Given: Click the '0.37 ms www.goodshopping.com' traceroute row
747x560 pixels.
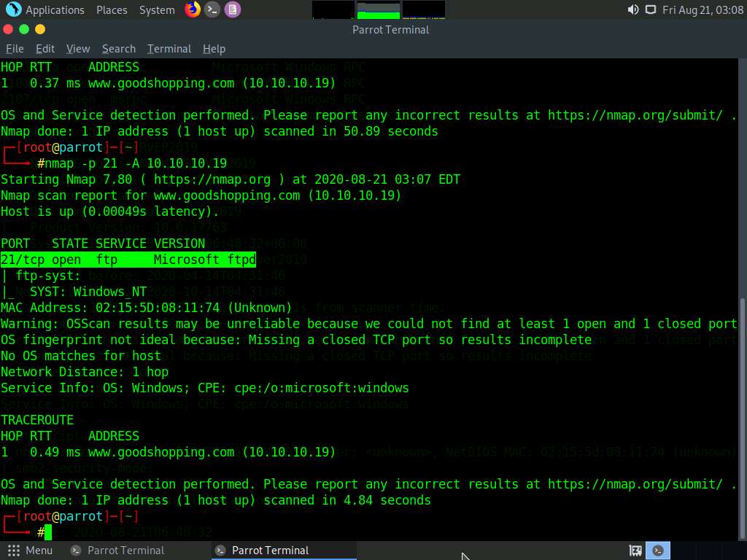Looking at the screenshot, I should [x=169, y=83].
